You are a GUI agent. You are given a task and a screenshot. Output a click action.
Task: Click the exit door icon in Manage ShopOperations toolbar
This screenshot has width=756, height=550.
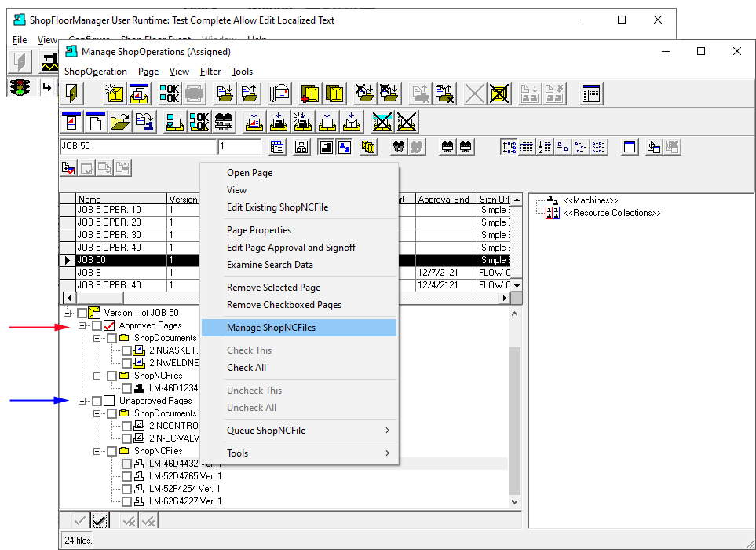pos(72,93)
